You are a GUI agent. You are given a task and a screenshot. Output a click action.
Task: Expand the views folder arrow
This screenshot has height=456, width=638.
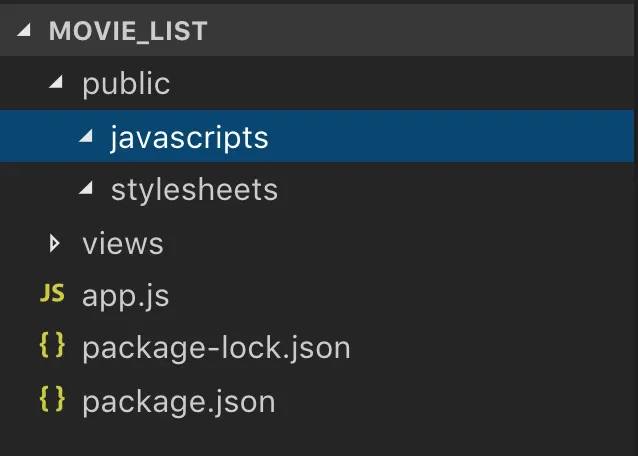coord(55,243)
